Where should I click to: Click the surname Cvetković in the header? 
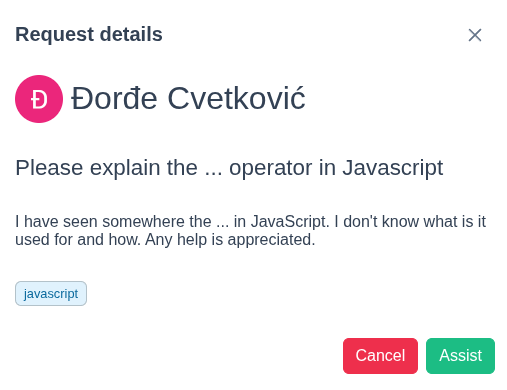[236, 98]
